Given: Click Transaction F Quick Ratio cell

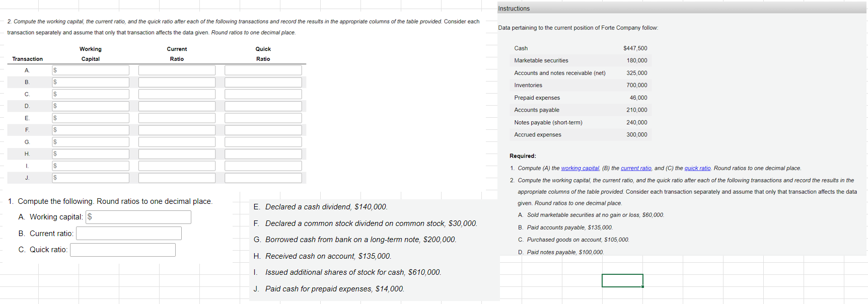Looking at the screenshot, I should 262,130.
